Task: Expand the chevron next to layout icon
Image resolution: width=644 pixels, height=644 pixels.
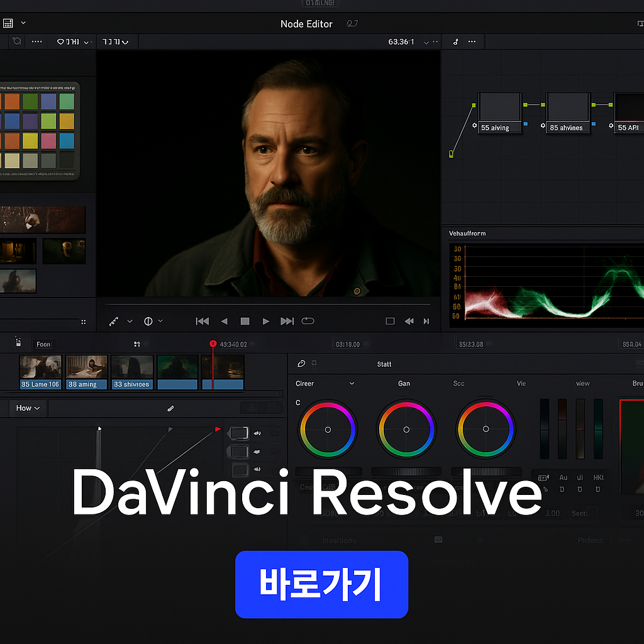Action: (x=23, y=23)
